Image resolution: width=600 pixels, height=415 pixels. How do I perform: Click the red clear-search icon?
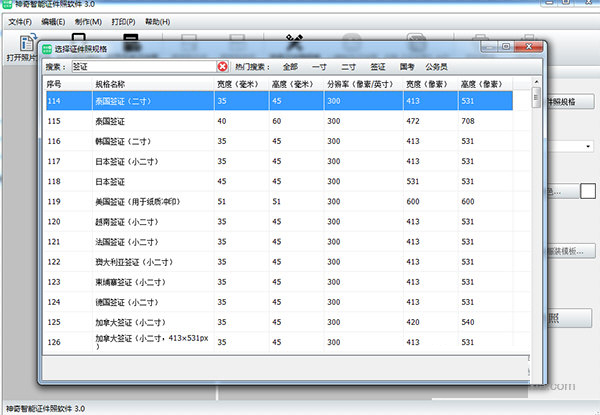coord(222,67)
